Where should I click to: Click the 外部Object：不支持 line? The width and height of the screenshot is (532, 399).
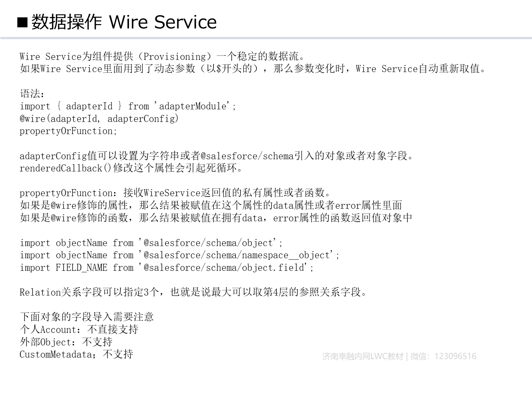[x=66, y=342]
